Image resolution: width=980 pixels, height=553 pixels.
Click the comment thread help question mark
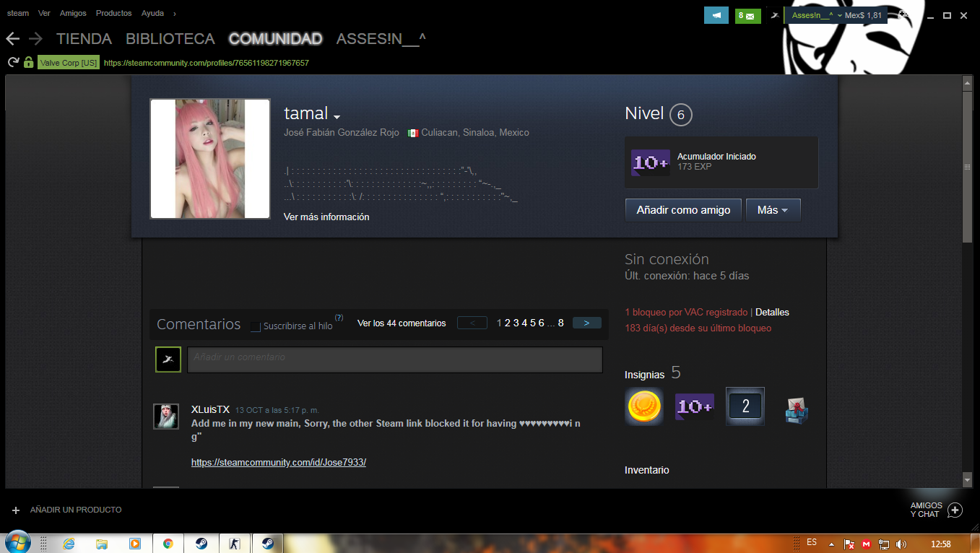point(339,318)
